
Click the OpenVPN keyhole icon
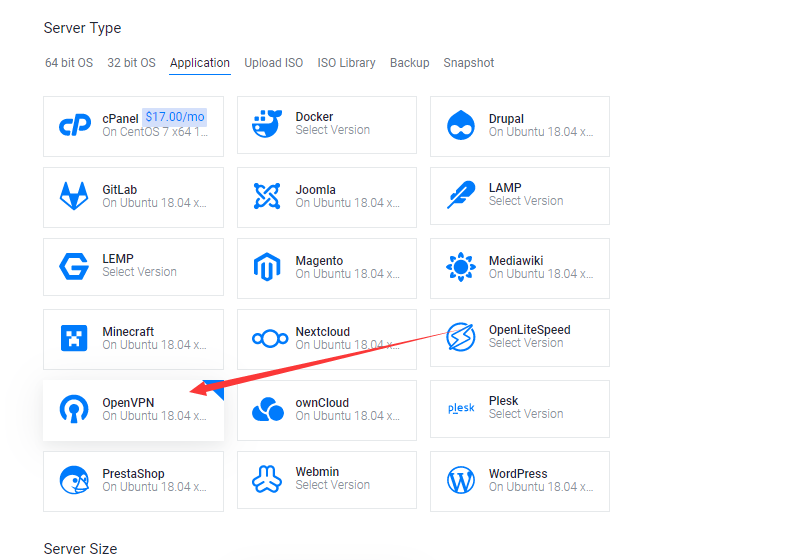coord(74,409)
